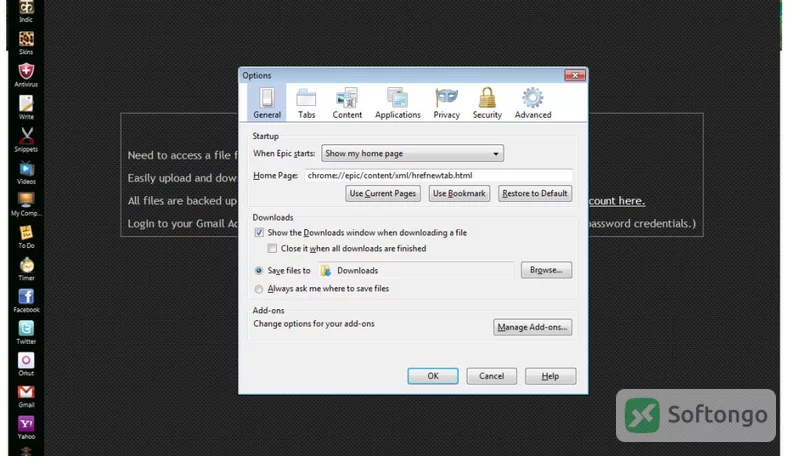800x456 pixels.
Task: Close the Options dialog
Action: [x=575, y=75]
